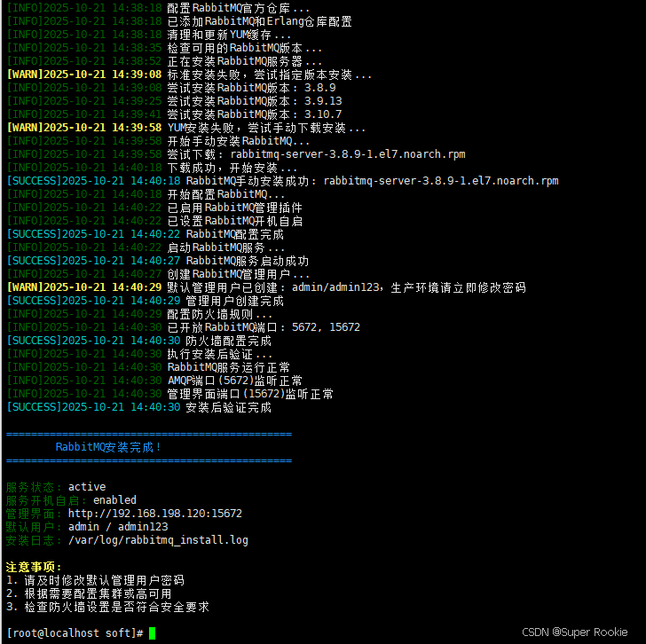
Task: Click line 'AMQP端口(5672)监听正常'
Action: [154, 381]
